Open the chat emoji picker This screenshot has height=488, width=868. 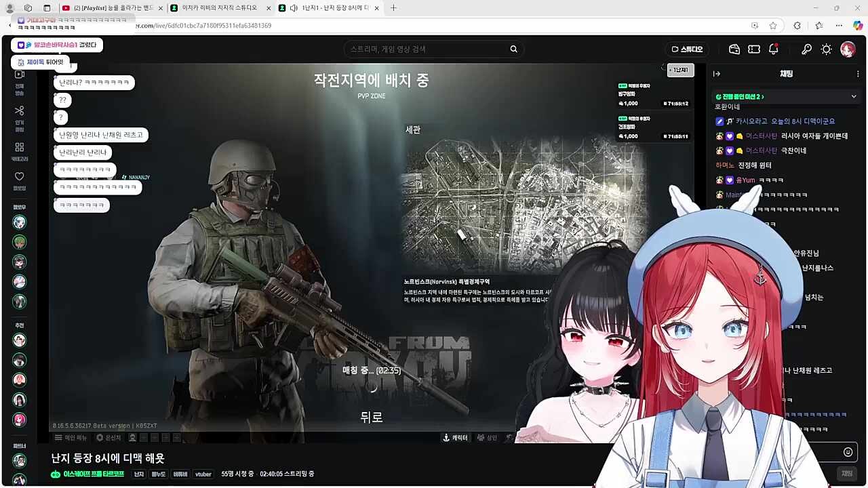848,452
